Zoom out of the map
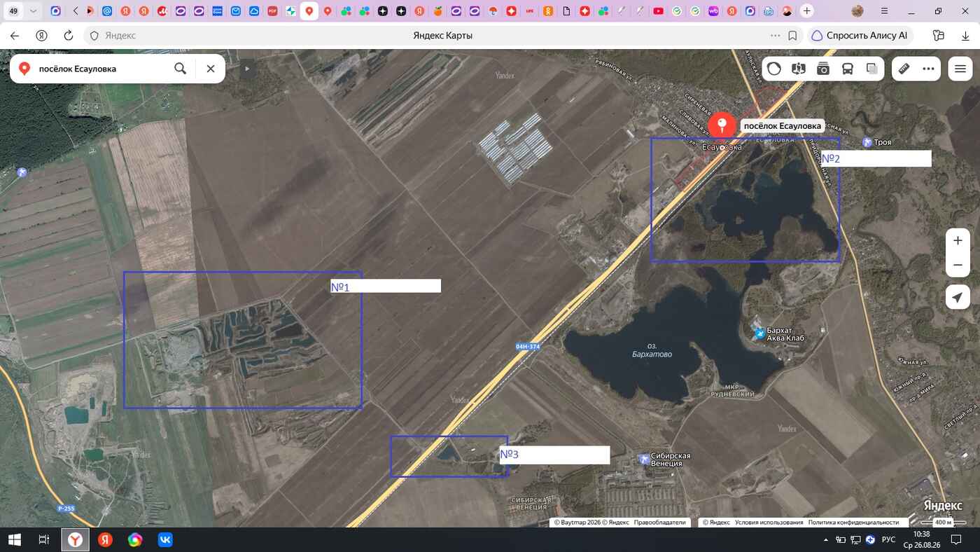This screenshot has width=980, height=552. click(958, 265)
